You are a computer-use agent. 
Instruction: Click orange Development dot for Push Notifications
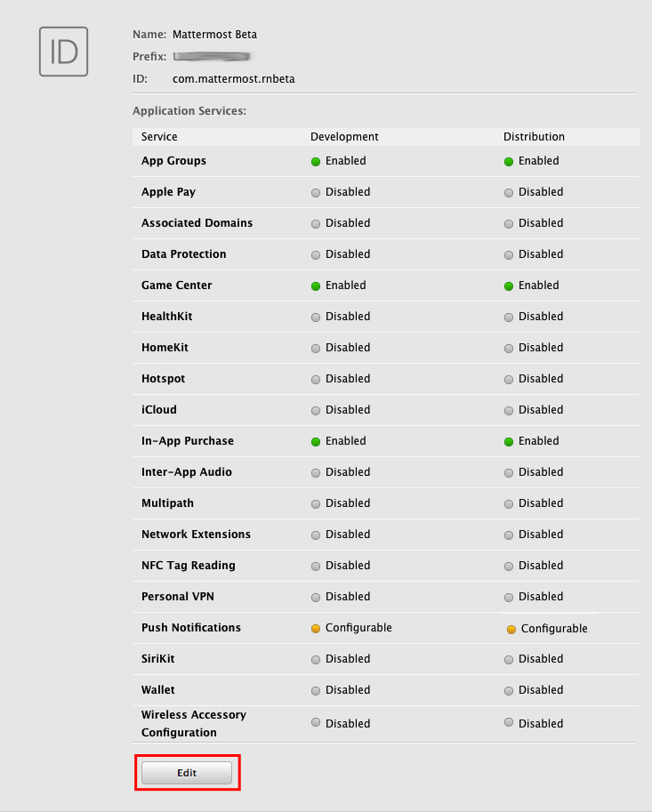coord(316,629)
